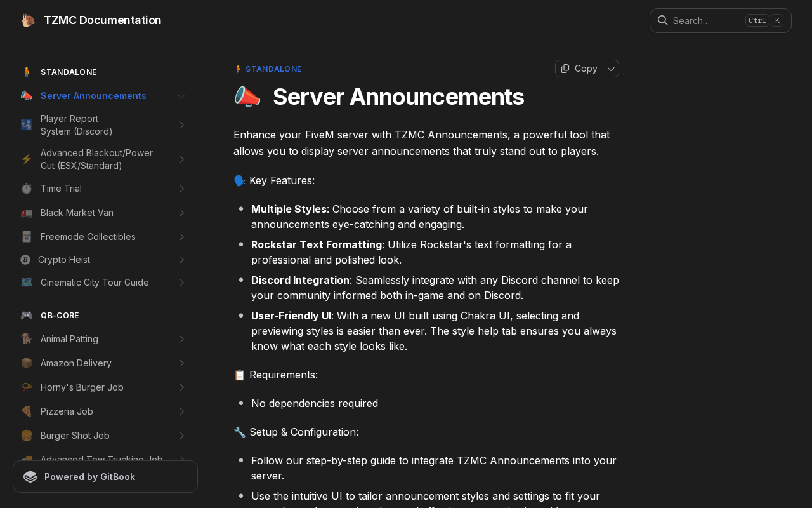Click the search magnifier icon

[662, 20]
